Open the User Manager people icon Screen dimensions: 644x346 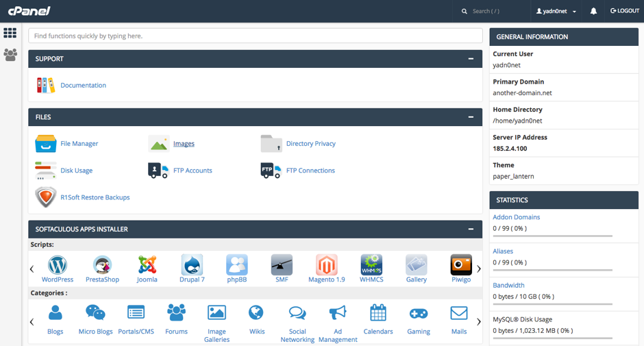click(10, 55)
